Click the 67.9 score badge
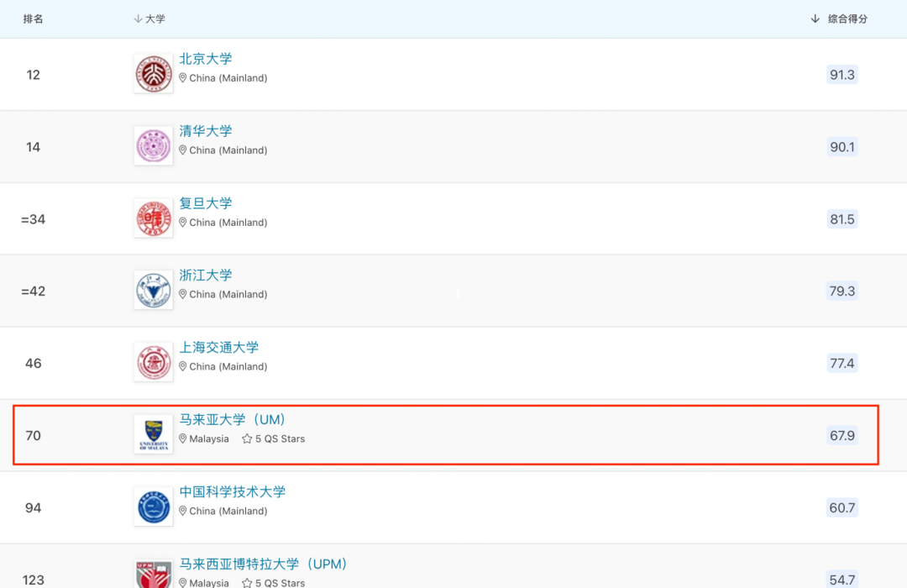 click(x=842, y=434)
